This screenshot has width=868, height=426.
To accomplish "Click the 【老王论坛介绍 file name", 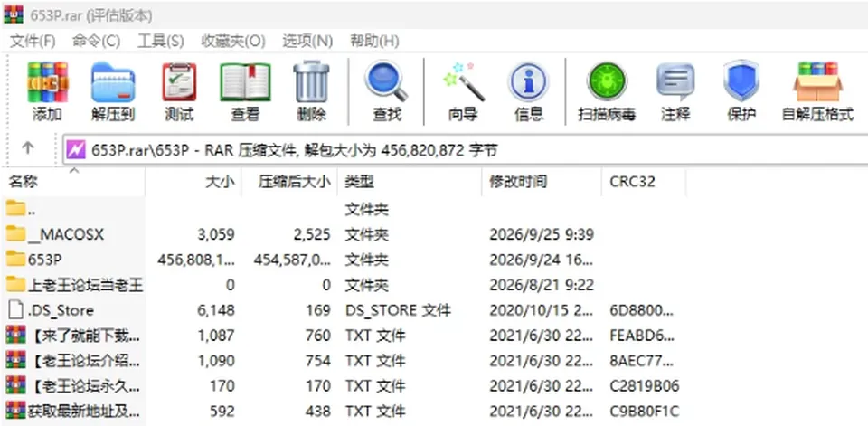I will pos(84,361).
